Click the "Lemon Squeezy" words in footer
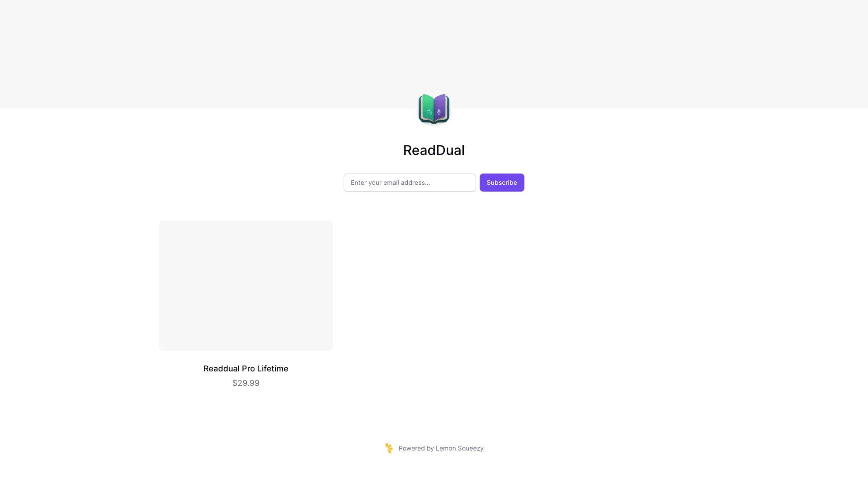 460,448
